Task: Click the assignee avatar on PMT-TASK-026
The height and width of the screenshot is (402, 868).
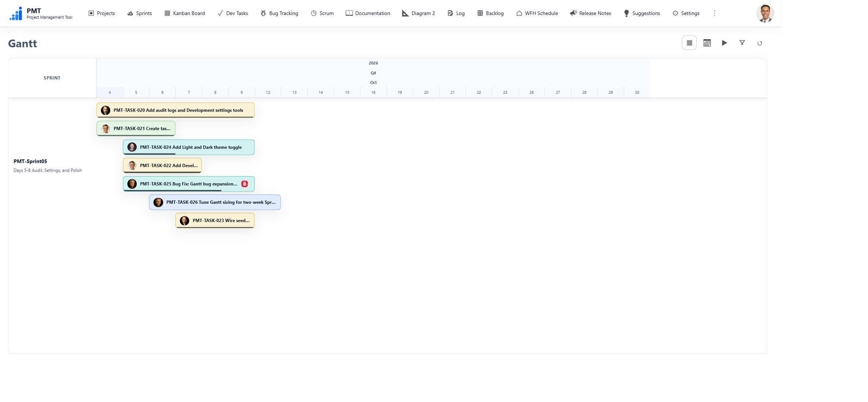Action: [x=158, y=202]
